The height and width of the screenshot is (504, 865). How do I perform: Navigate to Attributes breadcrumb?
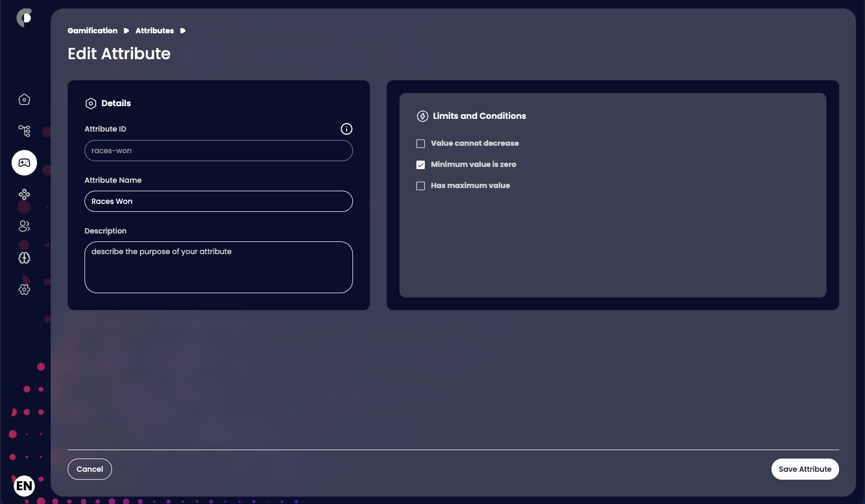[154, 31]
